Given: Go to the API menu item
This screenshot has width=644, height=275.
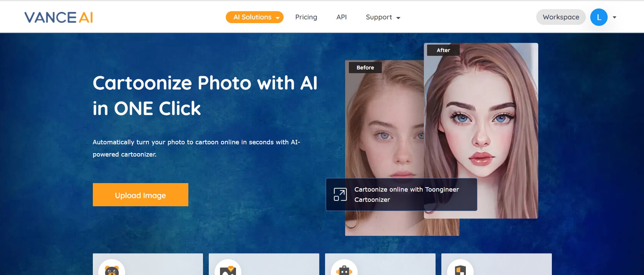Looking at the screenshot, I should pyautogui.click(x=341, y=17).
